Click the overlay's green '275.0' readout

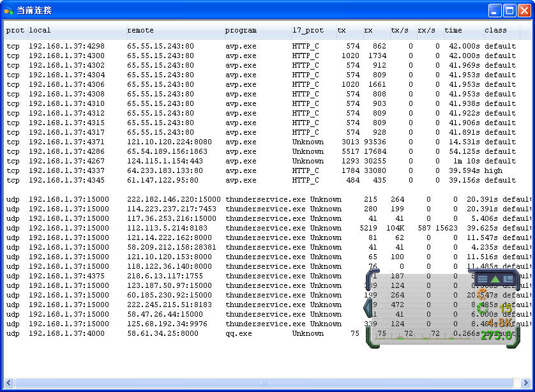[x=497, y=335]
